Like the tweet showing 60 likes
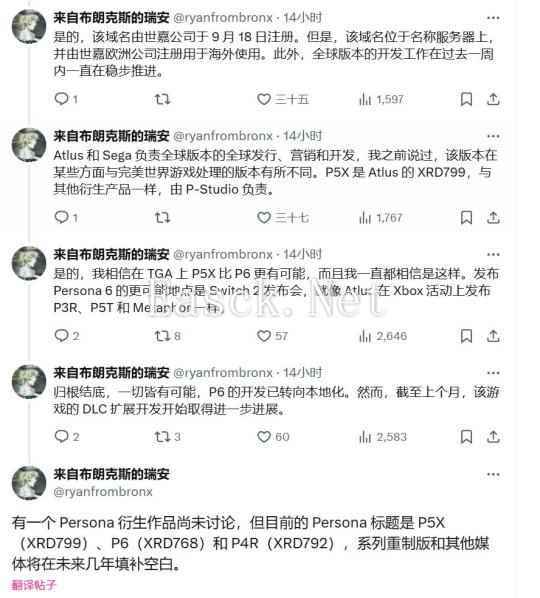 tap(273, 437)
